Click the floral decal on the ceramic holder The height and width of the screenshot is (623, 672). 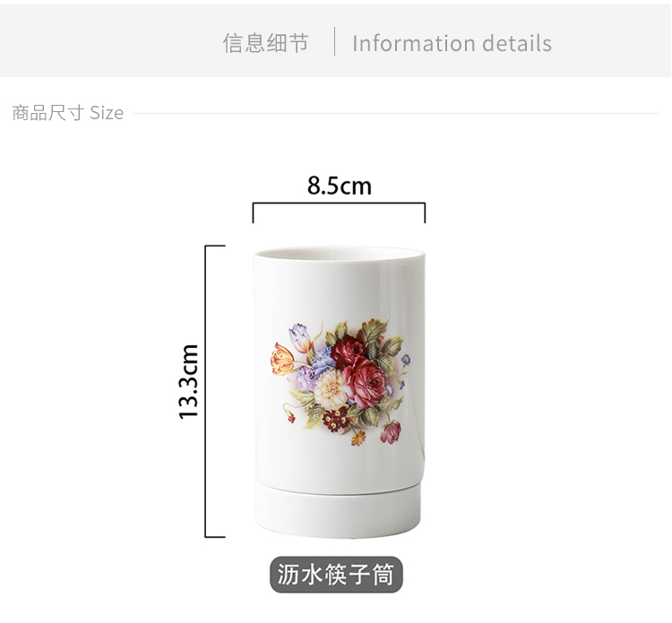pyautogui.click(x=340, y=382)
